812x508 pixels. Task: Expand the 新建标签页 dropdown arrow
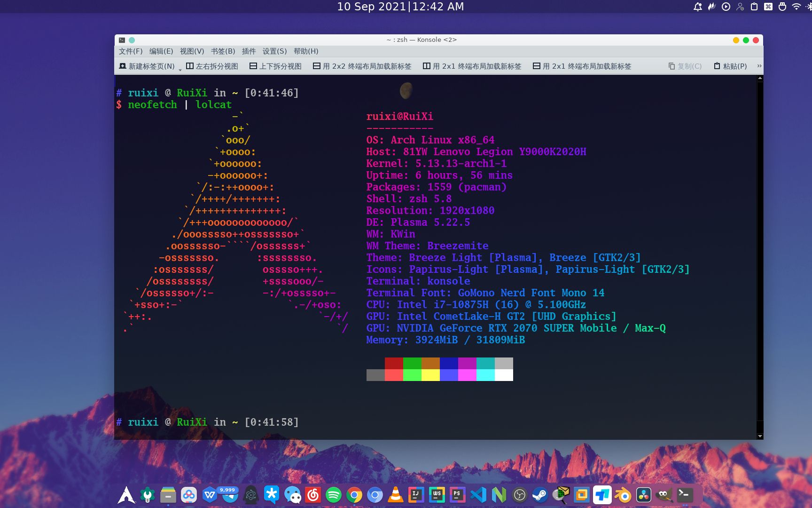pos(180,70)
